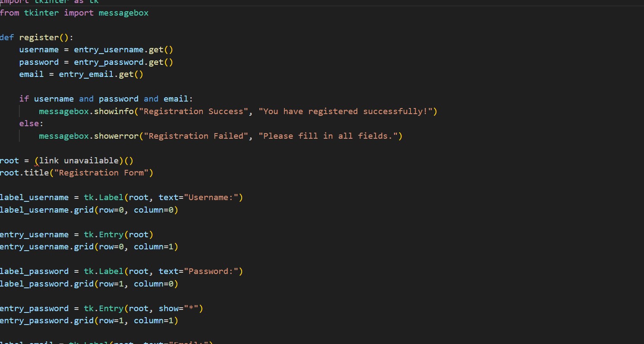Click the red squiggle under the parenthesis
Viewport: 644px width, 344px height.
click(36, 165)
